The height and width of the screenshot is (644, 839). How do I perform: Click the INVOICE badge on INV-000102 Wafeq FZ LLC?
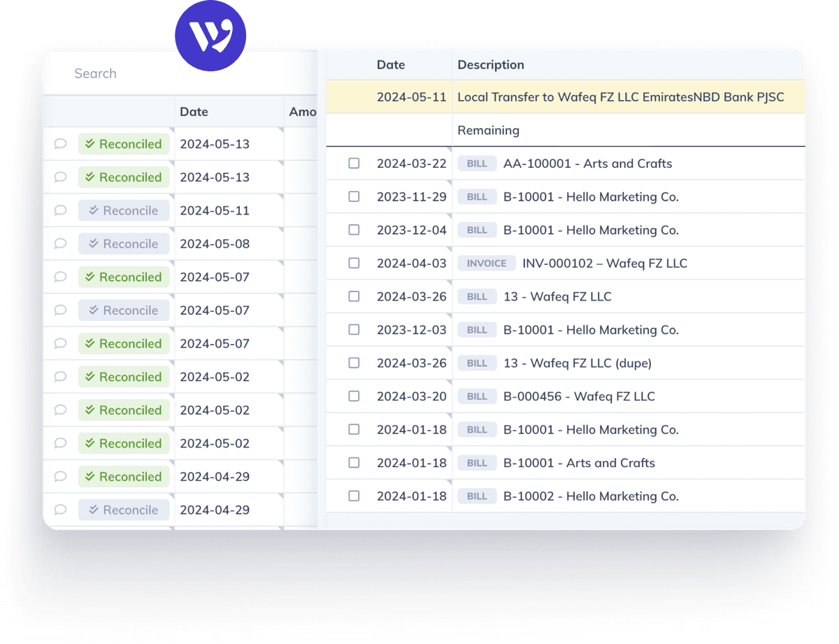(x=486, y=263)
